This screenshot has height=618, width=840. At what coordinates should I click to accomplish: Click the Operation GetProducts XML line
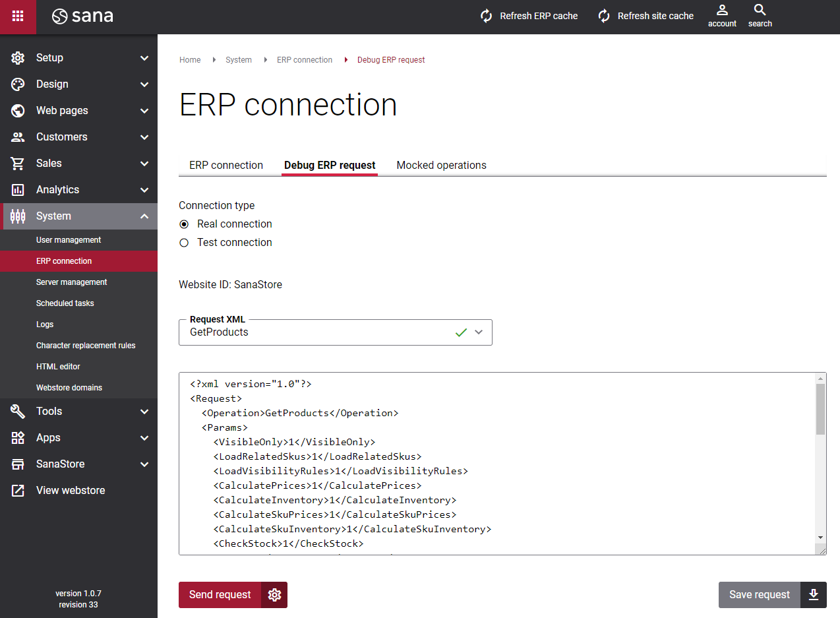[300, 413]
